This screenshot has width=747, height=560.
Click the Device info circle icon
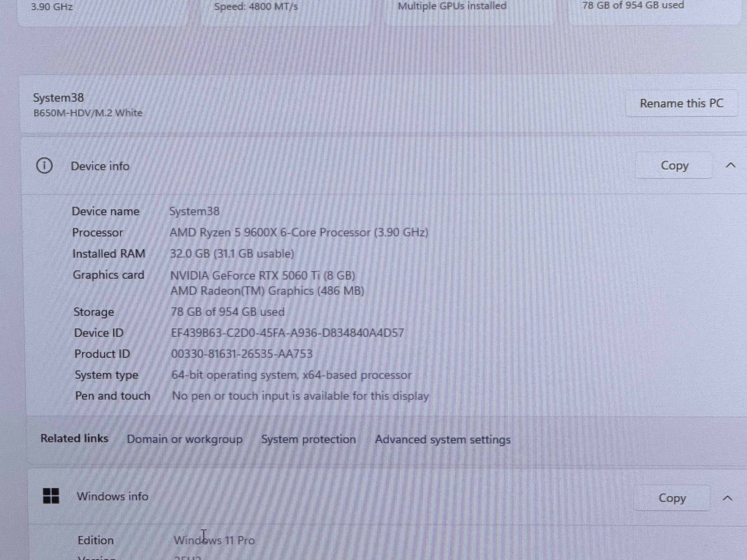pyautogui.click(x=44, y=166)
